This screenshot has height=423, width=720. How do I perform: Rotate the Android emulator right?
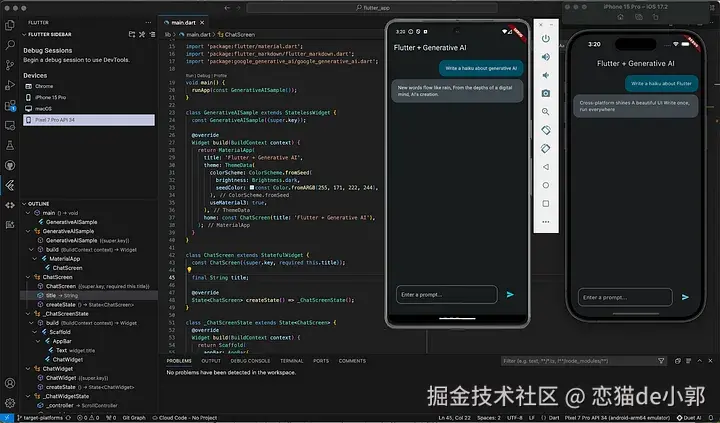point(546,148)
